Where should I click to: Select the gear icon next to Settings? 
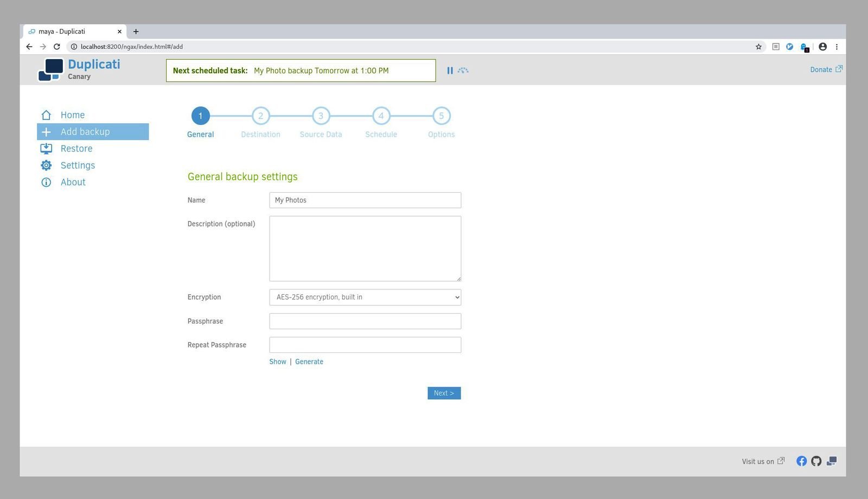[x=46, y=165]
